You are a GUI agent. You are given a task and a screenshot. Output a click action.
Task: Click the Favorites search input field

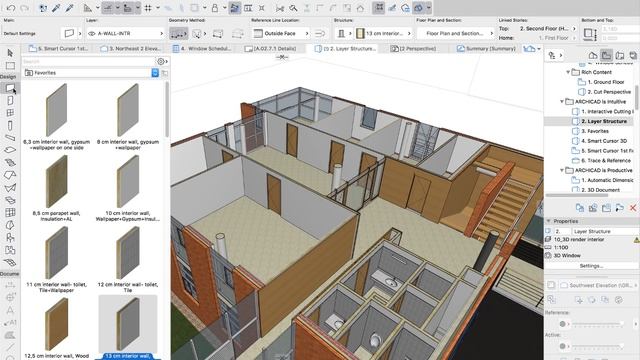click(88, 61)
